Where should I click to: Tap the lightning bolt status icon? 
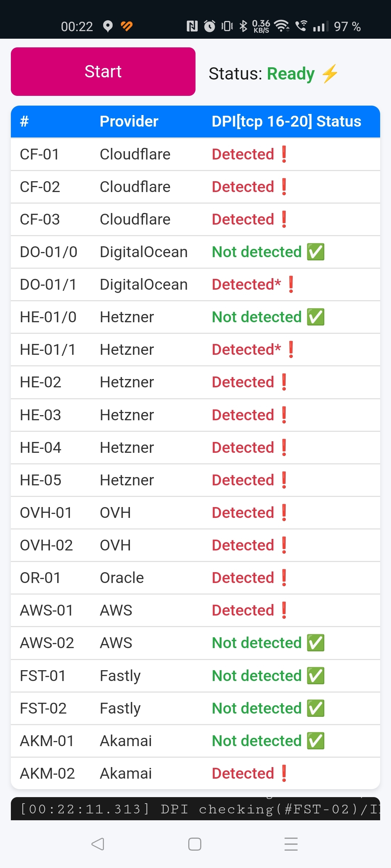click(330, 74)
